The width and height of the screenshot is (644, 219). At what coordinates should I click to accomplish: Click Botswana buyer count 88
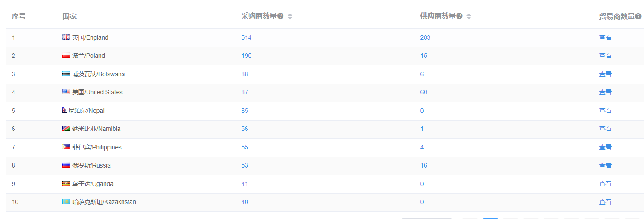[x=245, y=74]
